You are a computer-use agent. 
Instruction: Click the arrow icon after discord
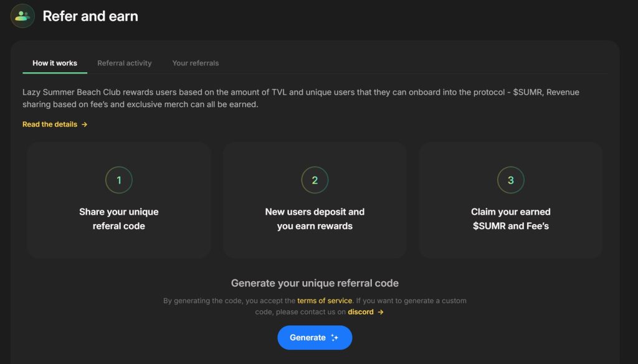(381, 312)
